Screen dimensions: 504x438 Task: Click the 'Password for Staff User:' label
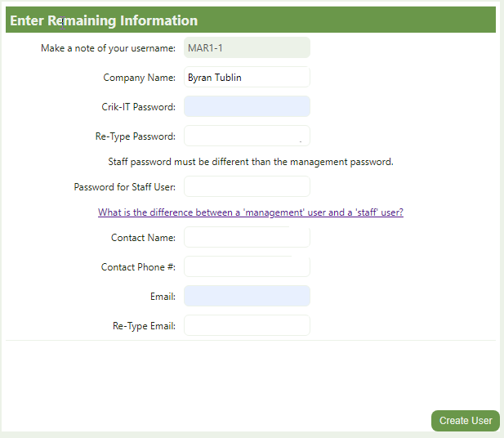124,187
